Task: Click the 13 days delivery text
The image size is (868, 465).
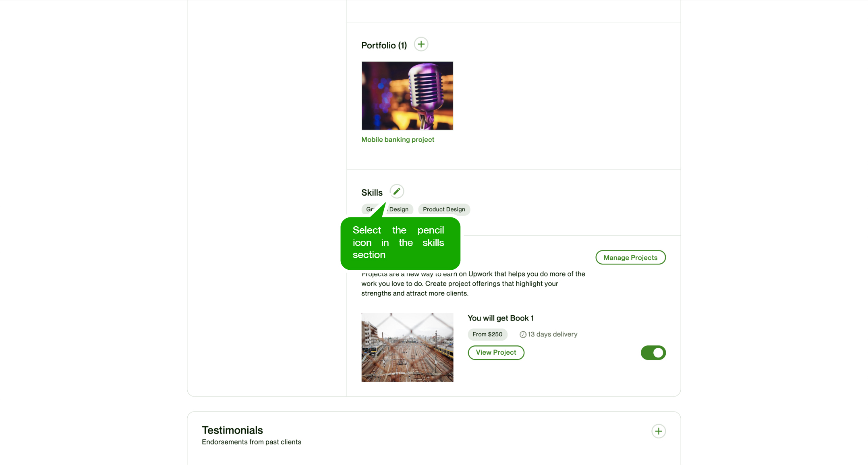Action: tap(553, 335)
